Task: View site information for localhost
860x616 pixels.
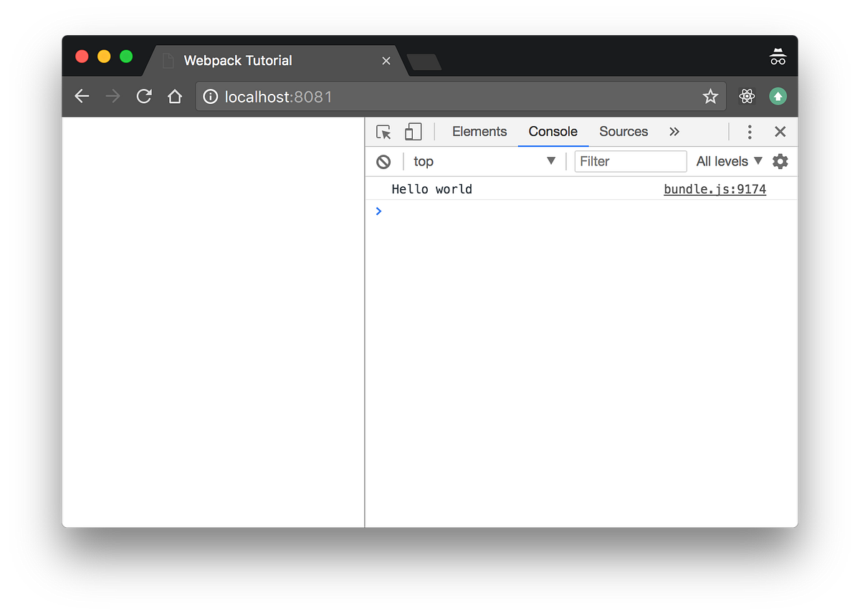Action: [210, 97]
